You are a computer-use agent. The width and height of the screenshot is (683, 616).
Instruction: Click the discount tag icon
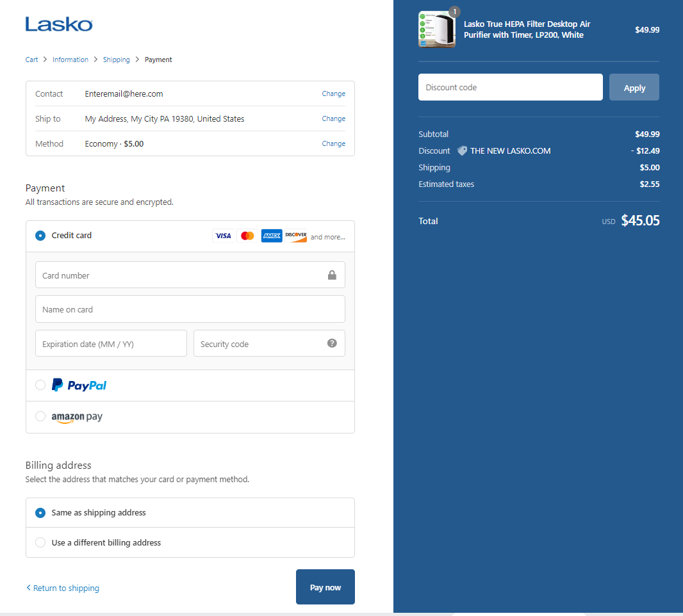click(462, 151)
